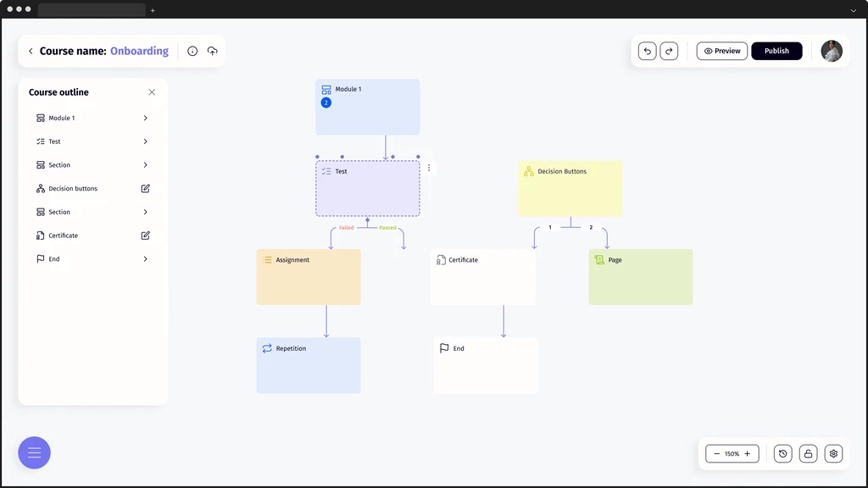Close the Course outline panel
This screenshot has height=488, width=868.
coord(152,92)
